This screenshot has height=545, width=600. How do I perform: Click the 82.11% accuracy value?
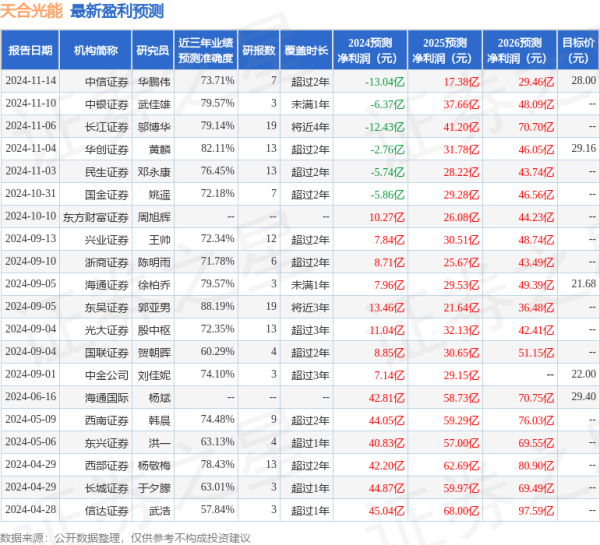point(217,148)
